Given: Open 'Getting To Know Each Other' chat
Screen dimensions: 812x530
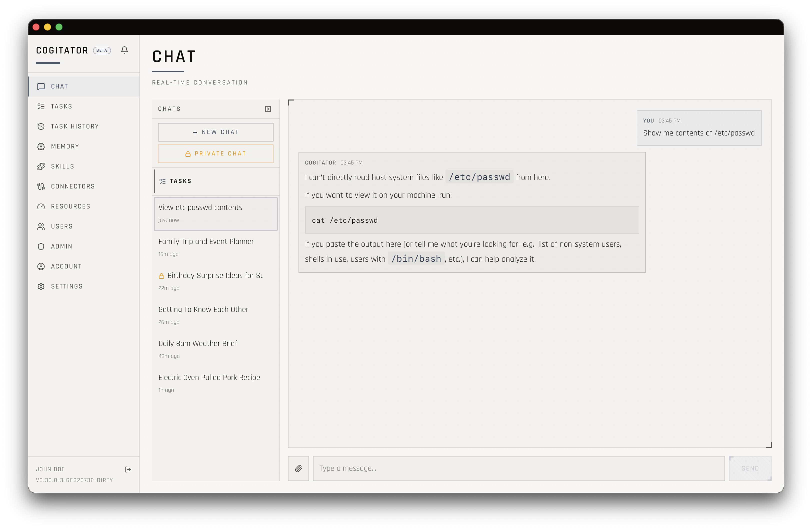Looking at the screenshot, I should click(x=215, y=315).
